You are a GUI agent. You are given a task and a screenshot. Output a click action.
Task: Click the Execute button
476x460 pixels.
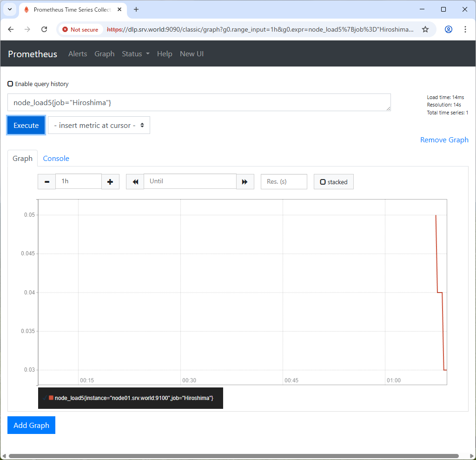(x=26, y=126)
